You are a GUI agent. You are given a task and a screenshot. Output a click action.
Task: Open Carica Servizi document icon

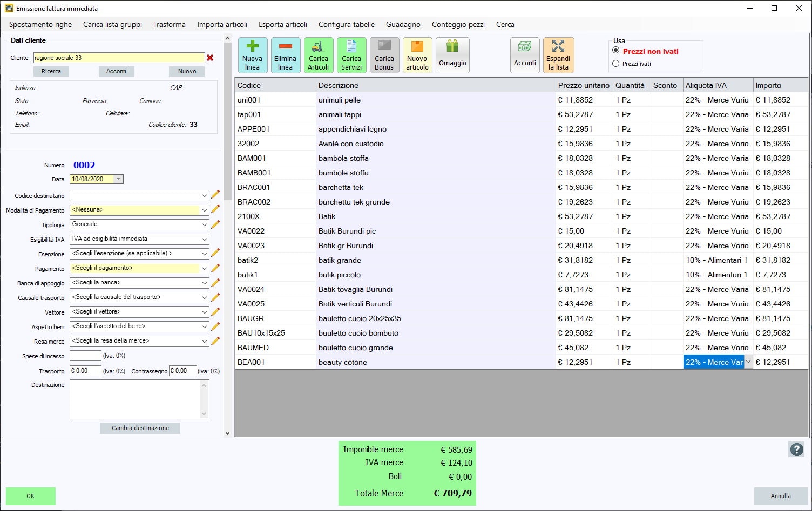(351, 55)
